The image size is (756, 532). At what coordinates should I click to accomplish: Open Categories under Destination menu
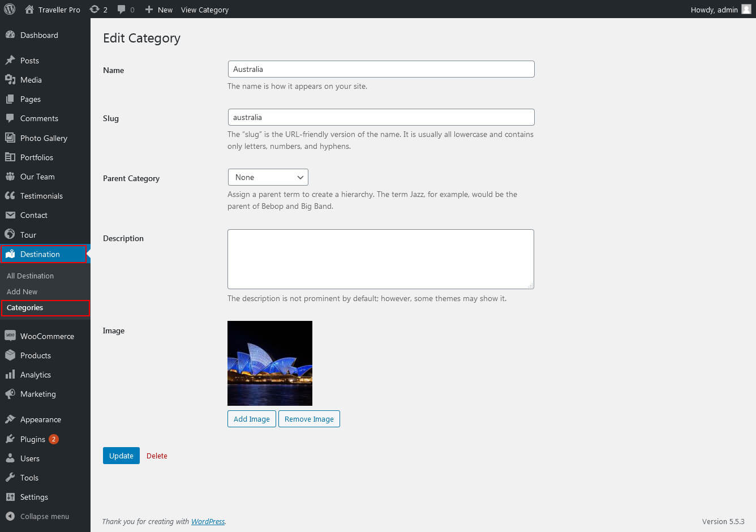[x=25, y=308]
